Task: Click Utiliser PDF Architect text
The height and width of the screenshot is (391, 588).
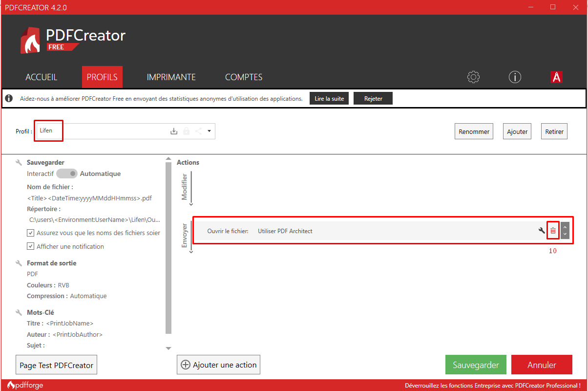Action: [285, 231]
